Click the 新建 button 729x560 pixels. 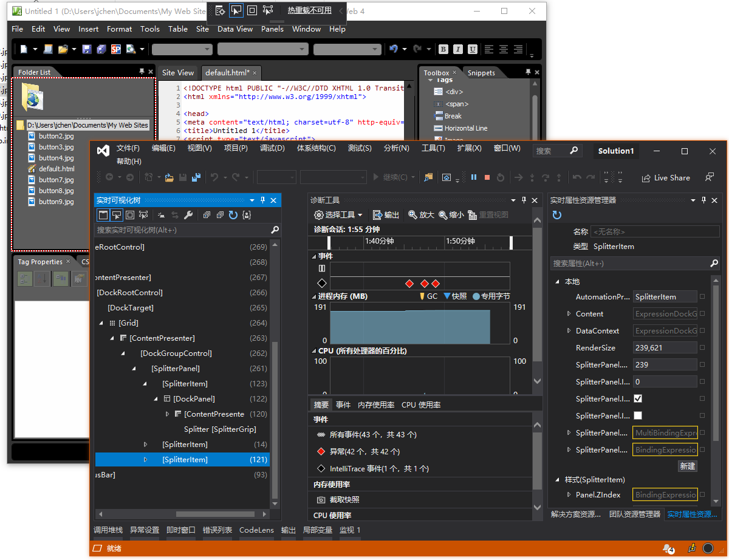point(688,466)
